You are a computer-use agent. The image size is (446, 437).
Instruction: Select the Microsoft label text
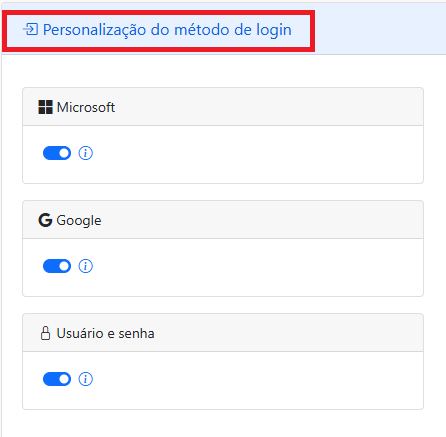point(86,107)
